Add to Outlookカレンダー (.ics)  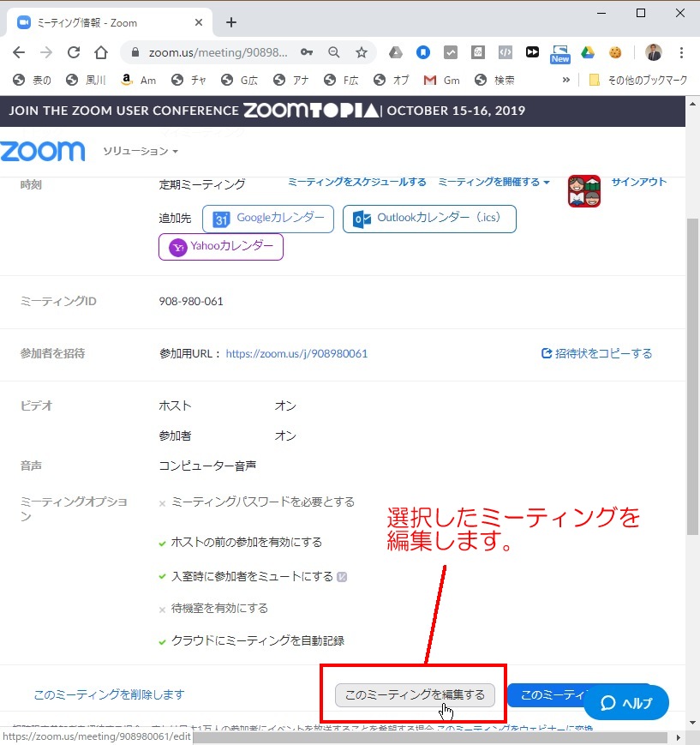click(429, 219)
